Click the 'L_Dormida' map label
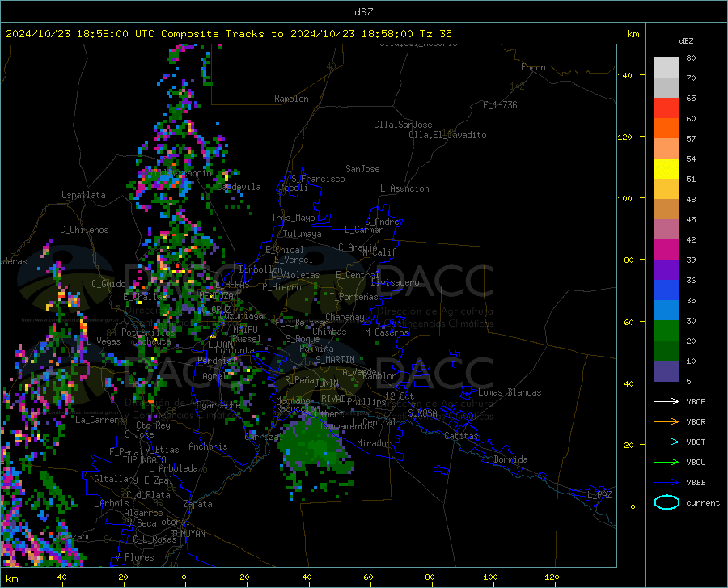 [x=505, y=459]
